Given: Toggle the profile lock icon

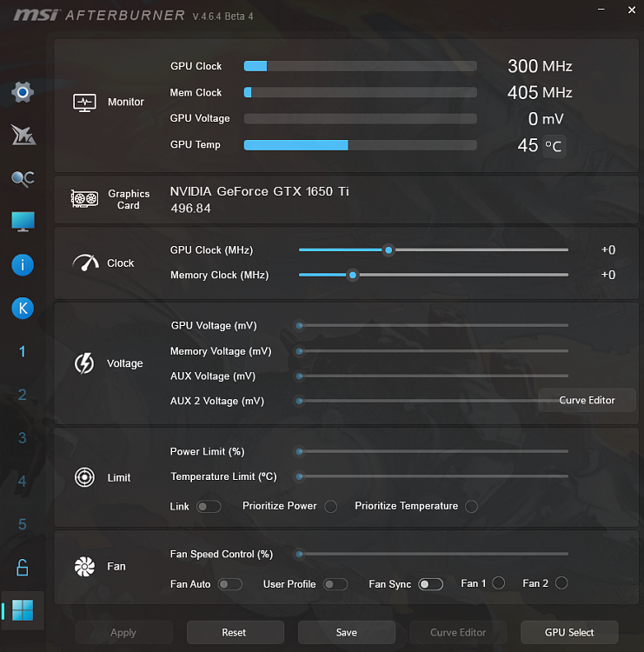Looking at the screenshot, I should (23, 567).
